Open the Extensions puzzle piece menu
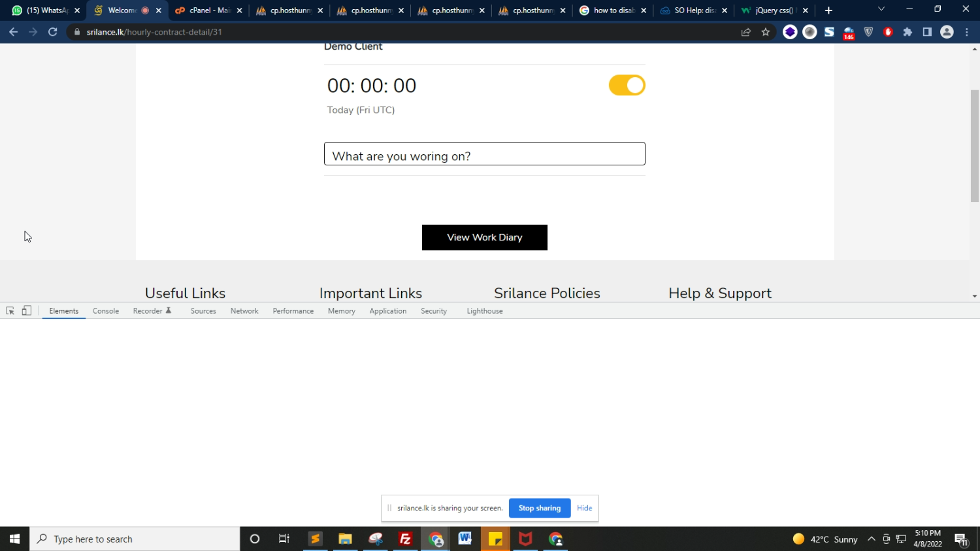This screenshot has width=980, height=551. click(x=907, y=32)
